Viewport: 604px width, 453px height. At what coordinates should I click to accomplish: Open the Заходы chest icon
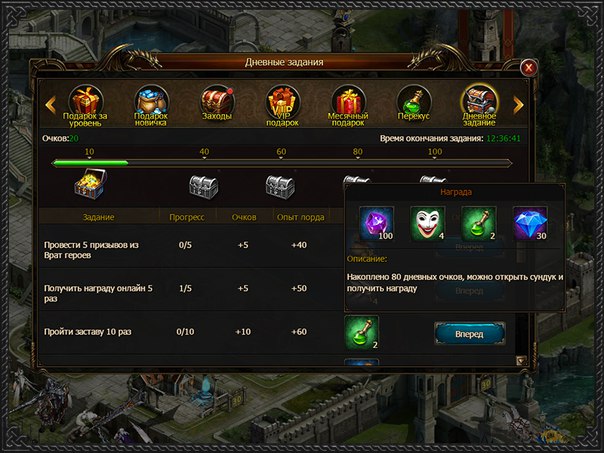coord(217,102)
